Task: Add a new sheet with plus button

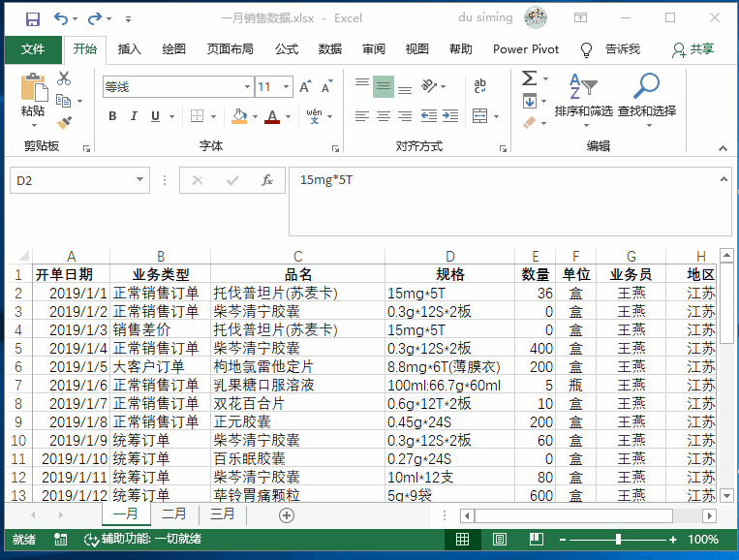Action: [286, 514]
